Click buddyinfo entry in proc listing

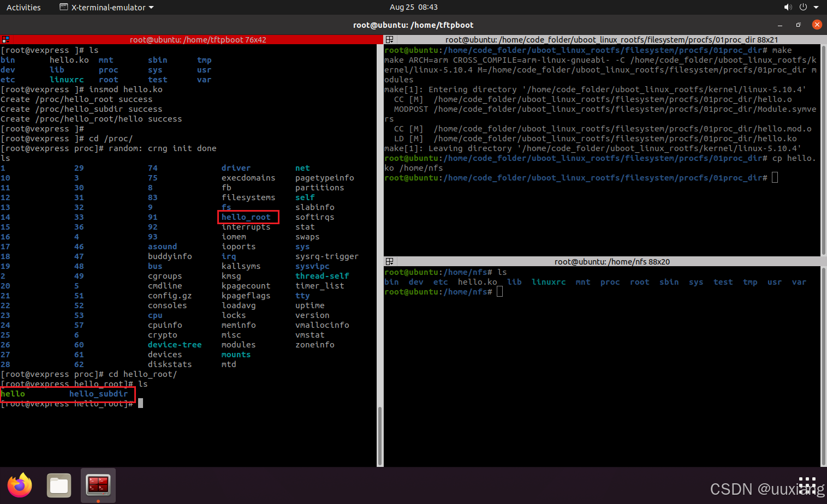coord(170,256)
